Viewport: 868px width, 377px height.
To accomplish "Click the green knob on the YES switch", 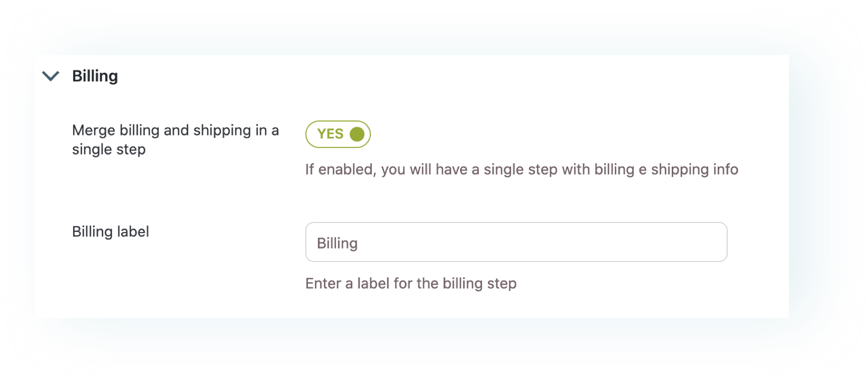I will click(357, 134).
